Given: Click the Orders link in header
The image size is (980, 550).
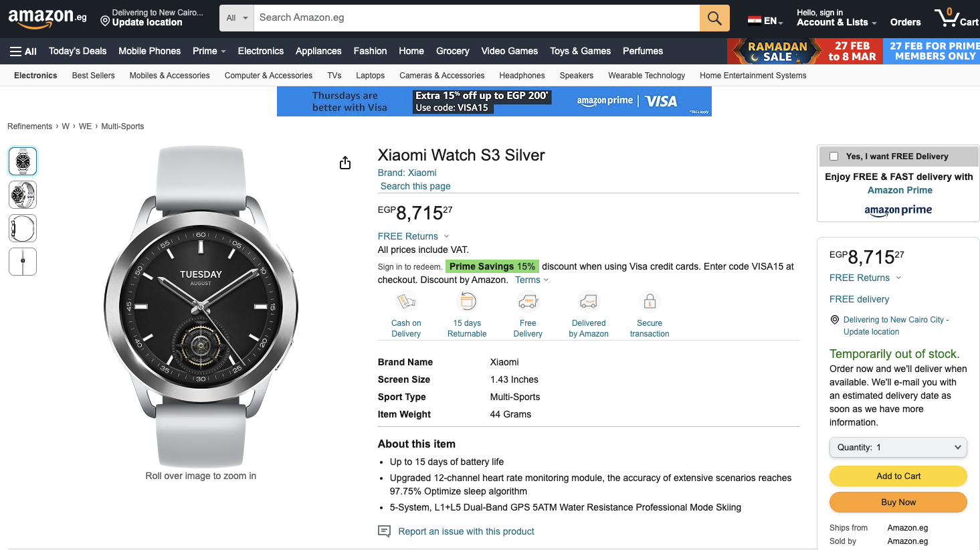Looking at the screenshot, I should tap(906, 22).
